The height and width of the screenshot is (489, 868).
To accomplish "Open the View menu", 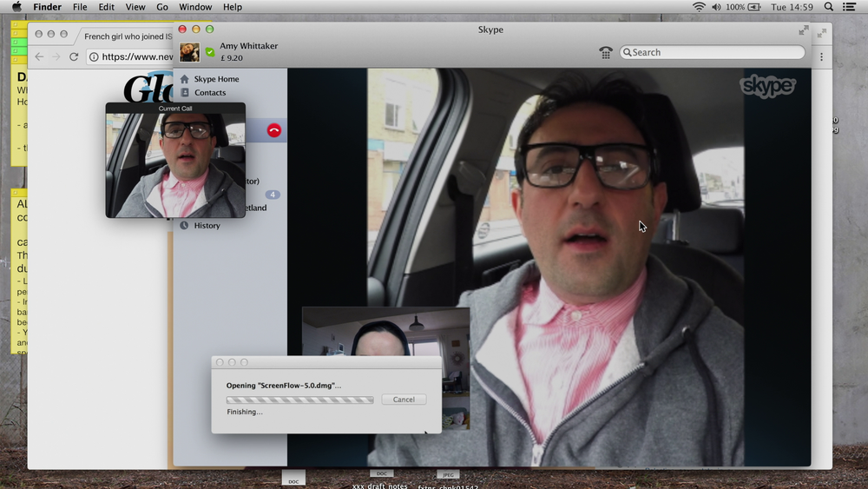I will 135,7.
